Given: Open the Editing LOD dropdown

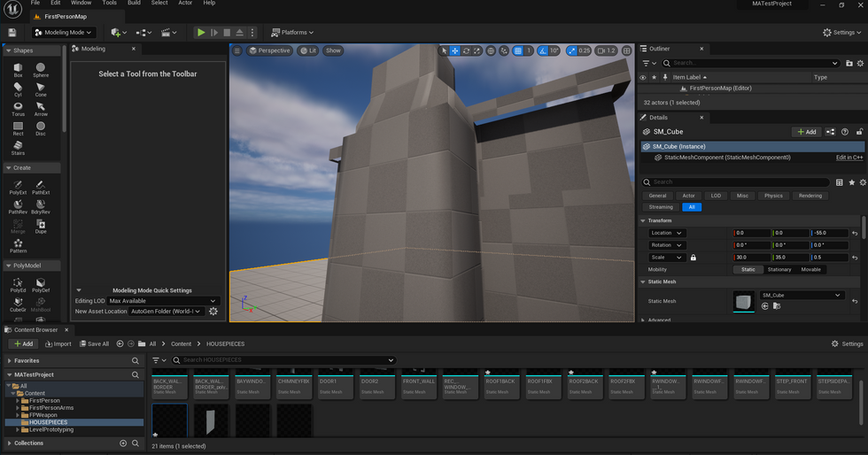Looking at the screenshot, I should [162, 301].
